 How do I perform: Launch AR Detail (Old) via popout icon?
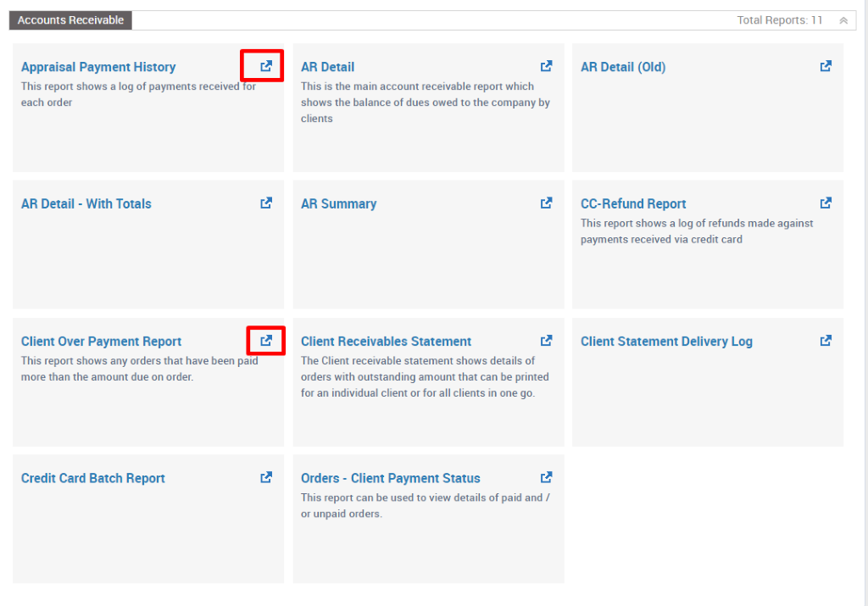(x=826, y=66)
